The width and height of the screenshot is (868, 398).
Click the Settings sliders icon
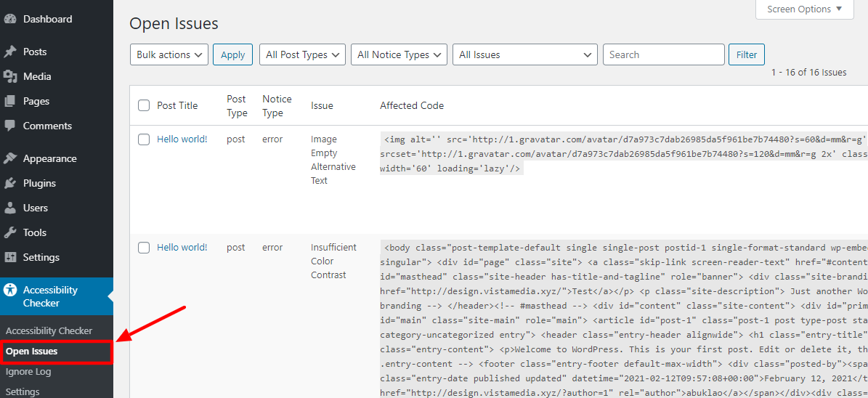click(10, 257)
